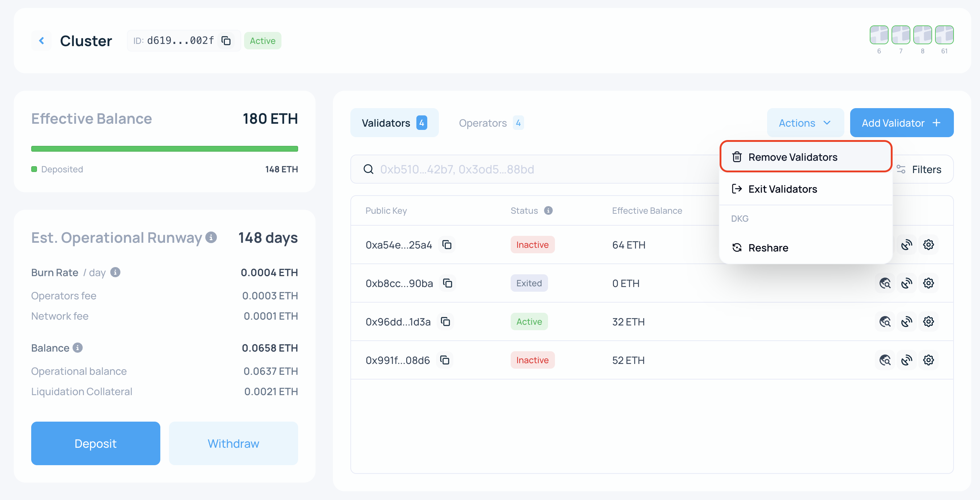This screenshot has height=500, width=980.
Task: Click the back arrow next to Cluster title
Action: [41, 40]
